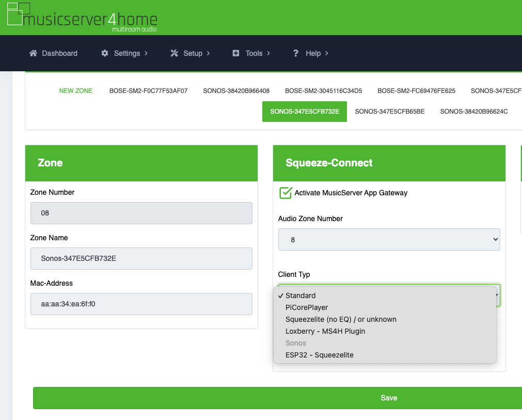Open the NEW ZONE tab
This screenshot has height=420, width=522.
click(x=76, y=91)
